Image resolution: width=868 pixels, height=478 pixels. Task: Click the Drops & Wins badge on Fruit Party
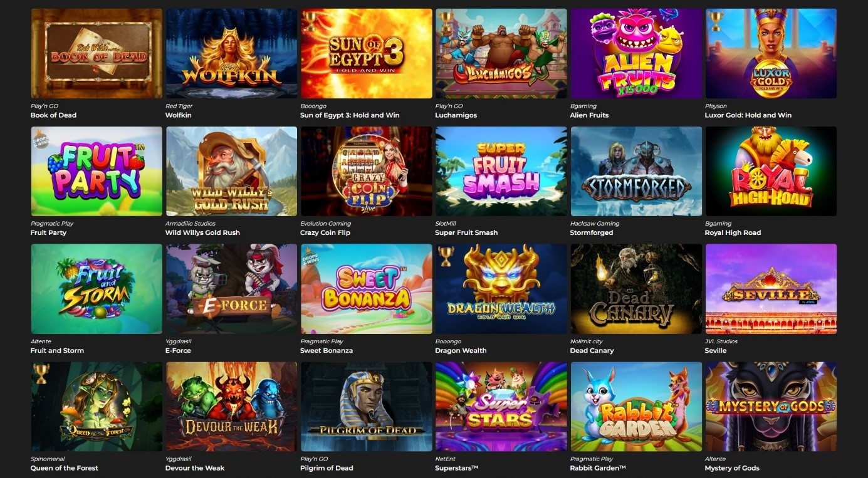pos(41,140)
